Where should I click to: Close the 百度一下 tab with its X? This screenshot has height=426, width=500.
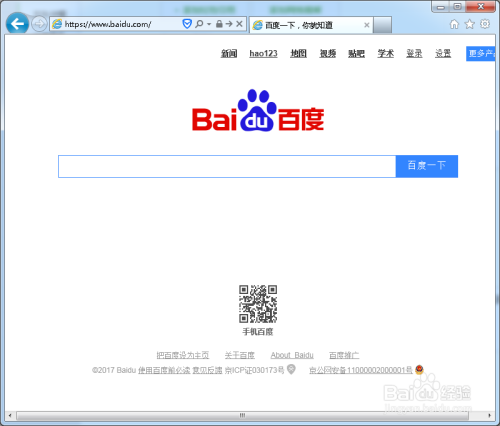point(367,25)
